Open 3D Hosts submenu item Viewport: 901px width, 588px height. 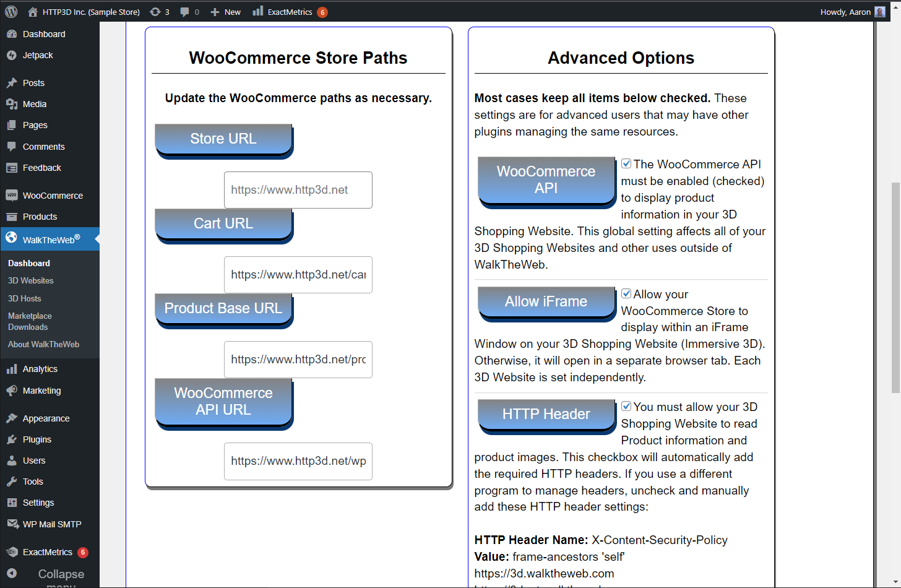coord(24,298)
